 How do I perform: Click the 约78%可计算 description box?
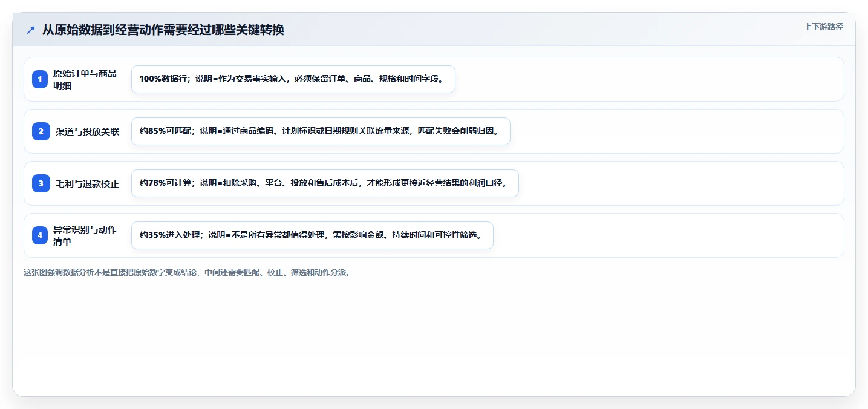coord(325,183)
